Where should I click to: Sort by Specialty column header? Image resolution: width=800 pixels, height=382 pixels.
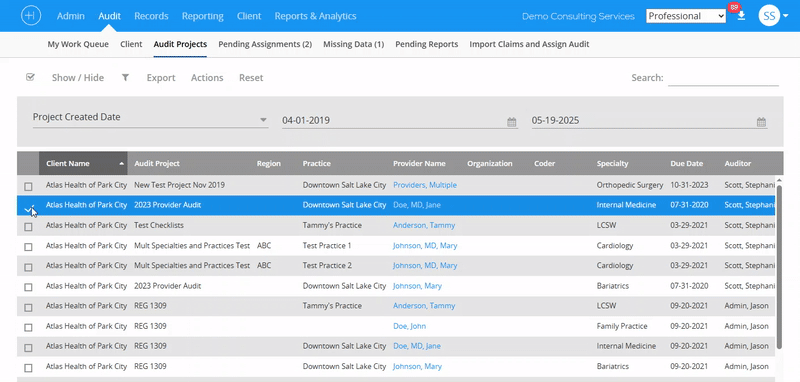(x=612, y=164)
